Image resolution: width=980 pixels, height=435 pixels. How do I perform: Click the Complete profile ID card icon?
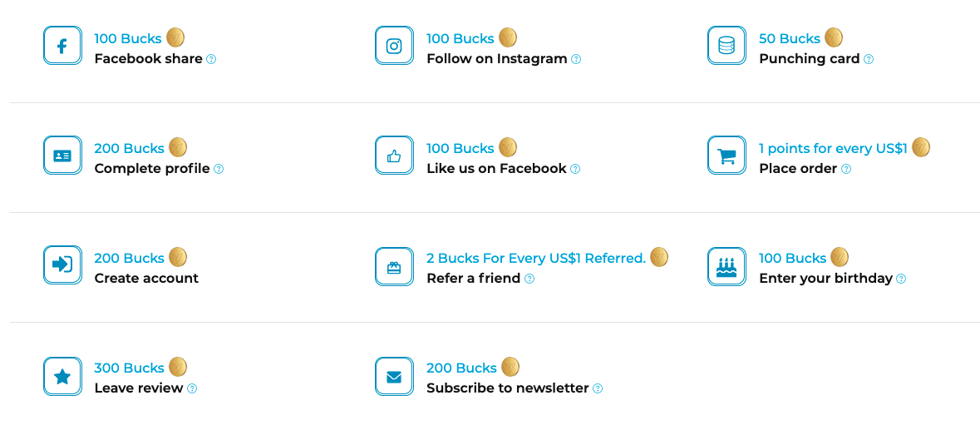point(62,156)
